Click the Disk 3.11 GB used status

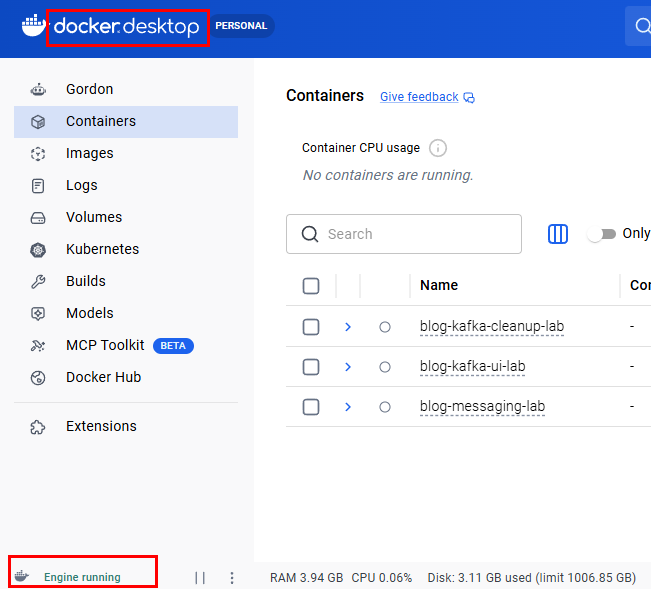coord(532,578)
